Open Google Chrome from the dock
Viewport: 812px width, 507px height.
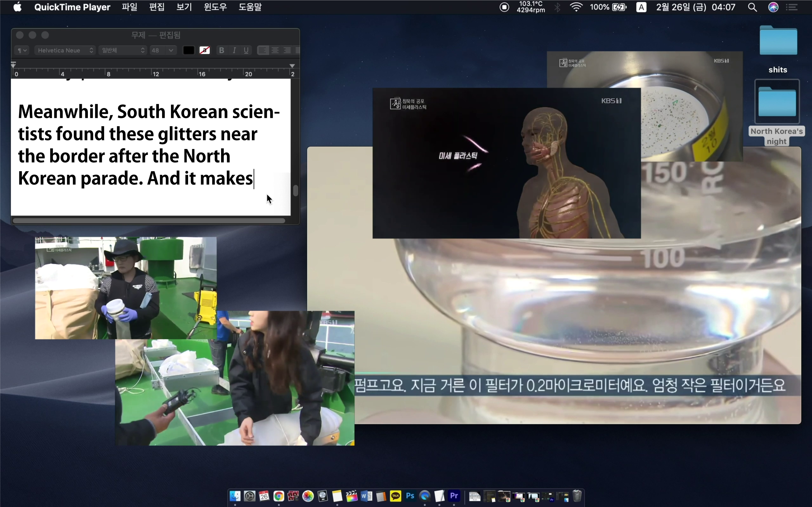(278, 496)
